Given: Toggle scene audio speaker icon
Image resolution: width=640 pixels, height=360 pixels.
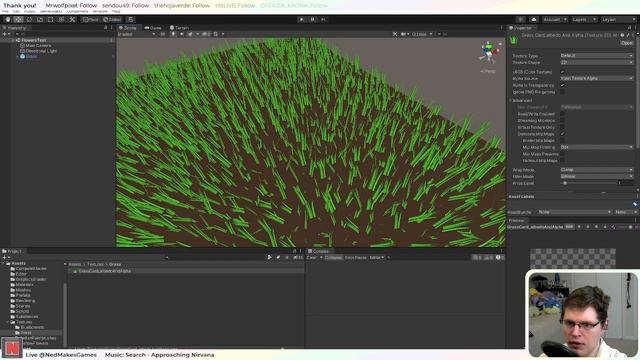Looking at the screenshot, I should click(182, 34).
